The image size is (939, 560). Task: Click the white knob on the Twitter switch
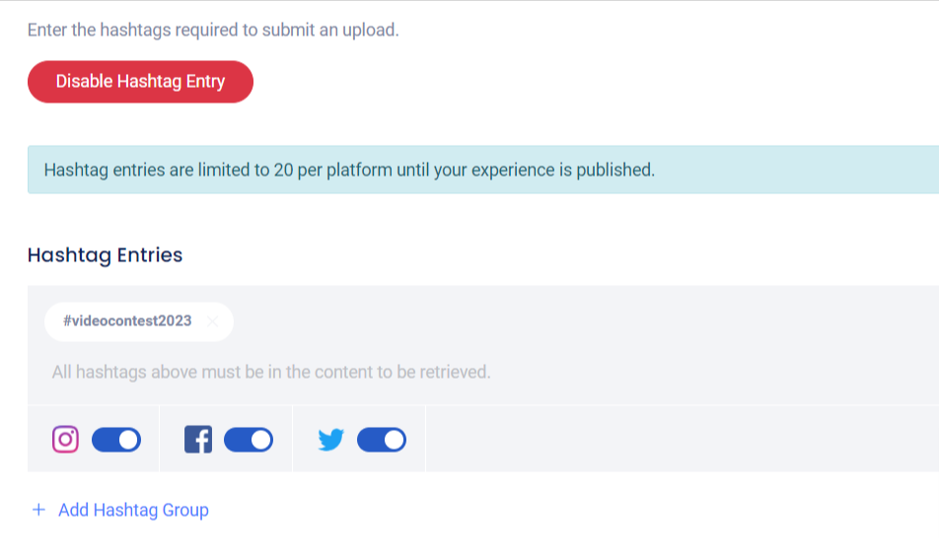[x=394, y=440]
